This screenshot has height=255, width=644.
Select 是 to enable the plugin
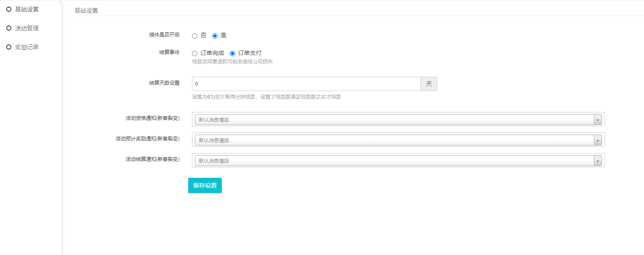[215, 36]
